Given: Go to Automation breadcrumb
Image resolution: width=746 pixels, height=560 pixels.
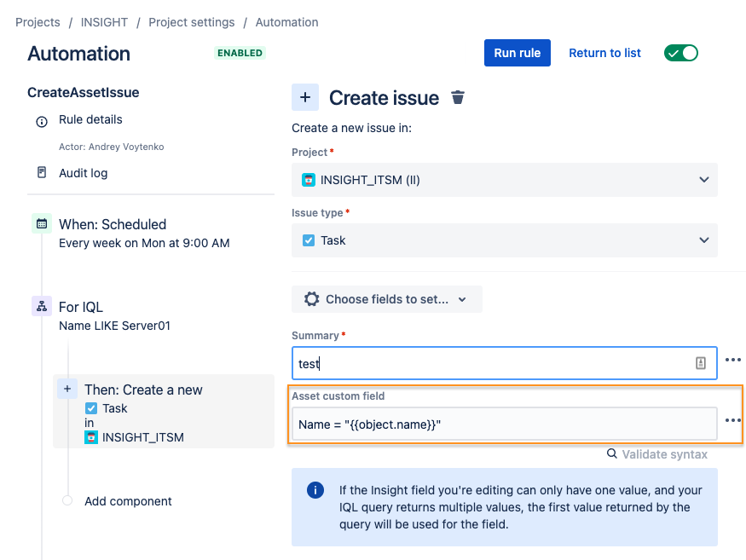Looking at the screenshot, I should 286,22.
